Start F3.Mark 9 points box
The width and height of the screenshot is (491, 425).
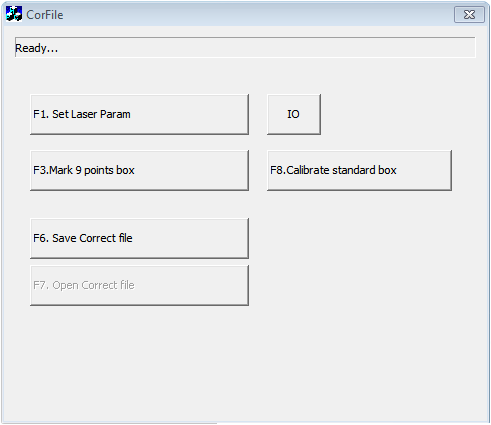(139, 170)
